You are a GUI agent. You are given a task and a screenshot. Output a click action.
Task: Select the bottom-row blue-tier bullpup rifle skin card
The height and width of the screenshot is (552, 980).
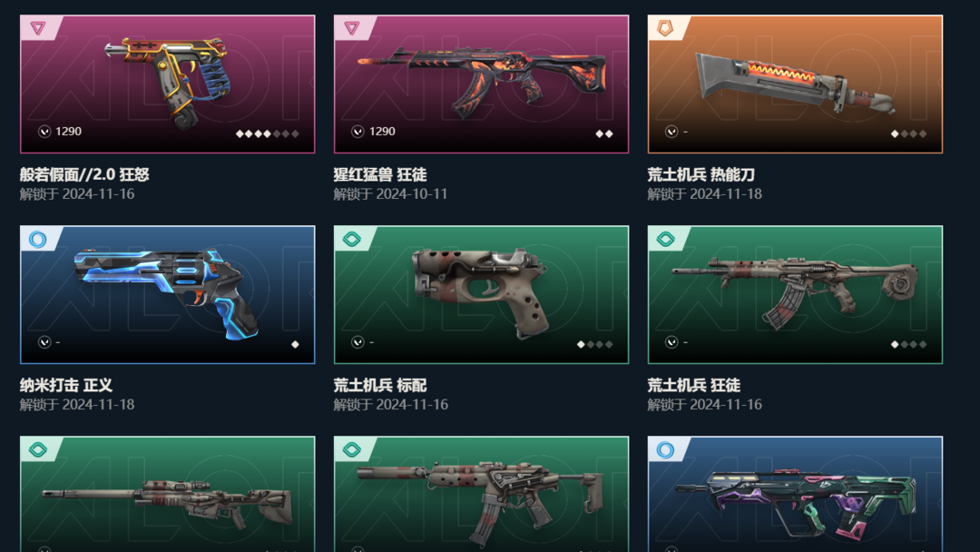(x=795, y=494)
